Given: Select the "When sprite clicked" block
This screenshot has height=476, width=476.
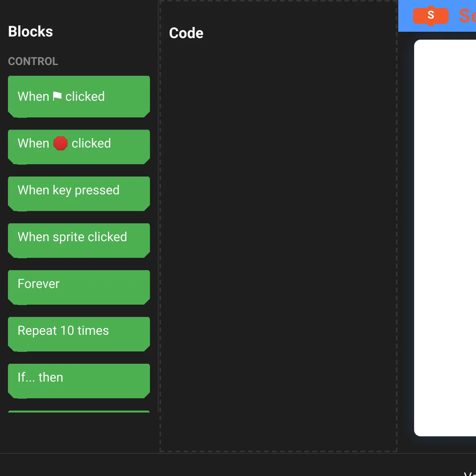Looking at the screenshot, I should tap(79, 240).
